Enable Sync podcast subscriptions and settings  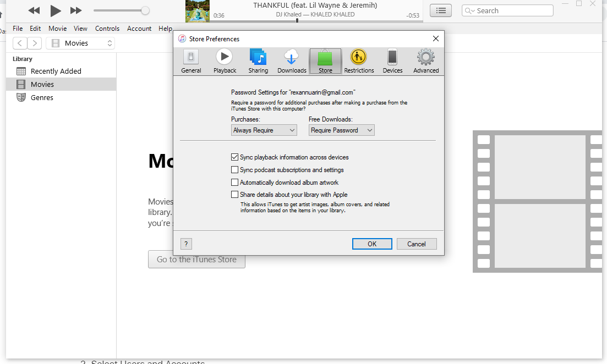[235, 170]
